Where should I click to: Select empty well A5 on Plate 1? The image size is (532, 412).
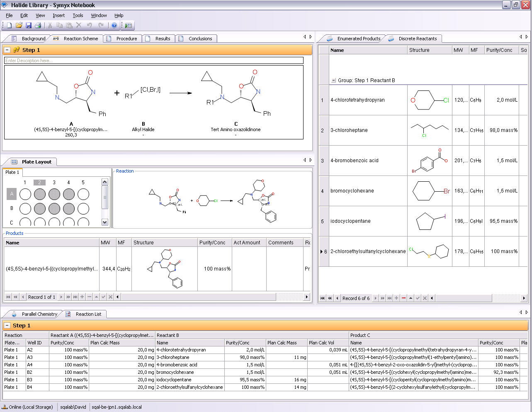(83, 194)
